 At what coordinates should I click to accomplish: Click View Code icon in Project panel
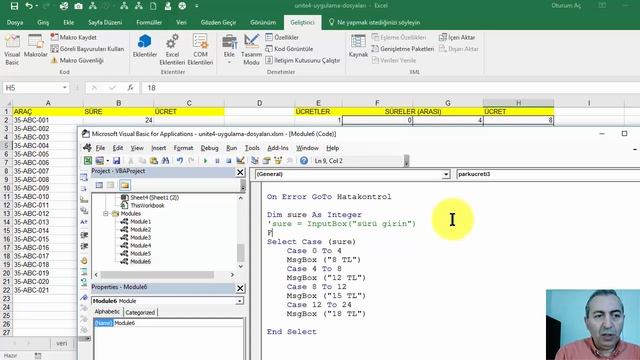(x=99, y=185)
